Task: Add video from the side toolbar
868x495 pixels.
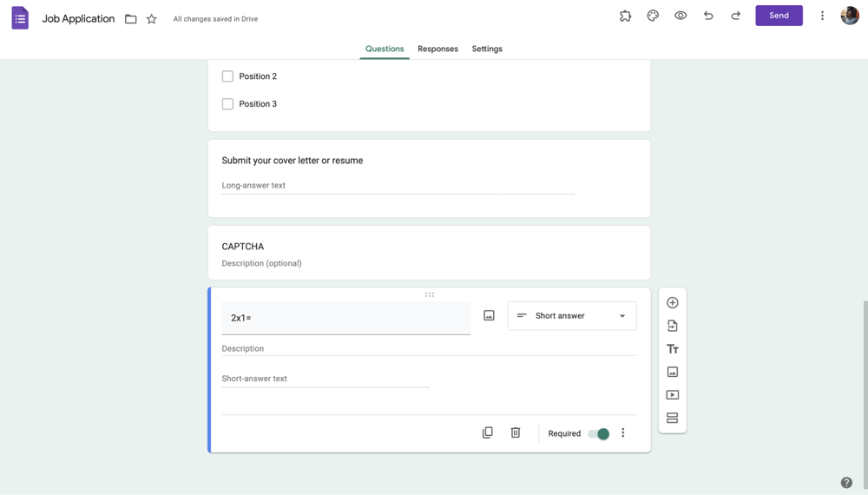Action: coord(672,395)
